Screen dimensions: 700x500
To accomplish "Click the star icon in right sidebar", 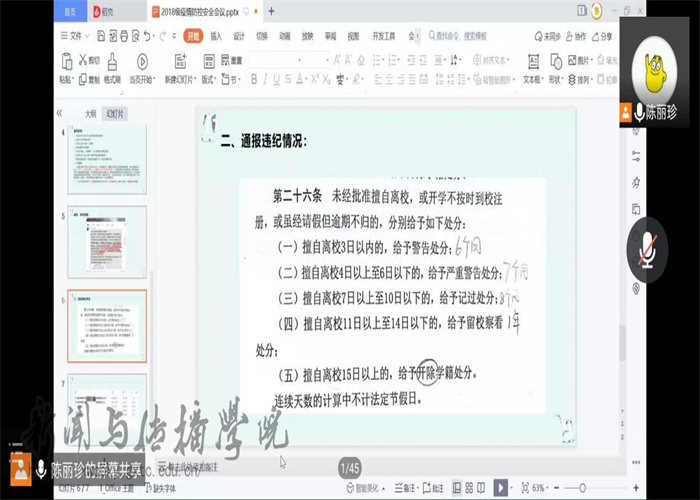I will pos(636,182).
